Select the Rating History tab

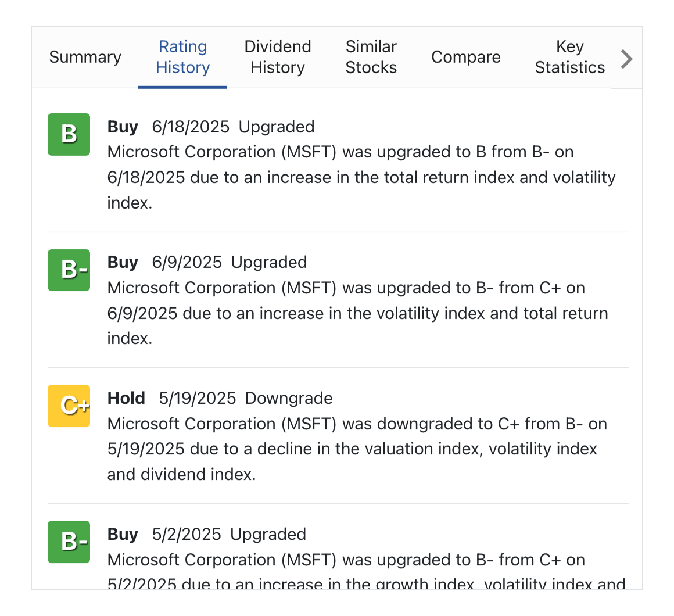[x=182, y=57]
